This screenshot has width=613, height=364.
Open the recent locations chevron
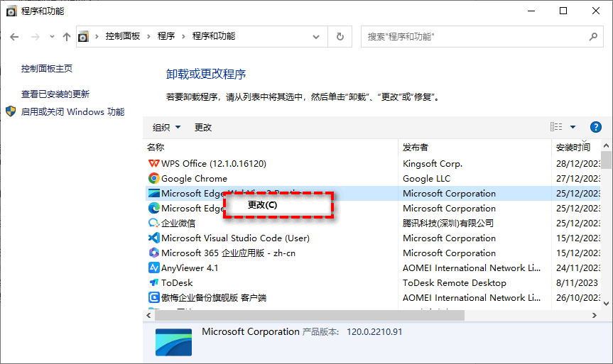tap(52, 37)
